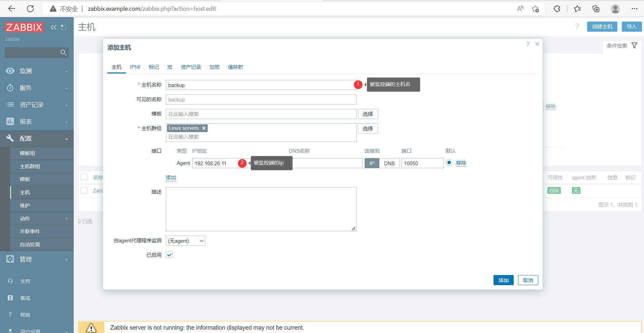
Task: Switch to the 标记 tab
Action: [154, 67]
